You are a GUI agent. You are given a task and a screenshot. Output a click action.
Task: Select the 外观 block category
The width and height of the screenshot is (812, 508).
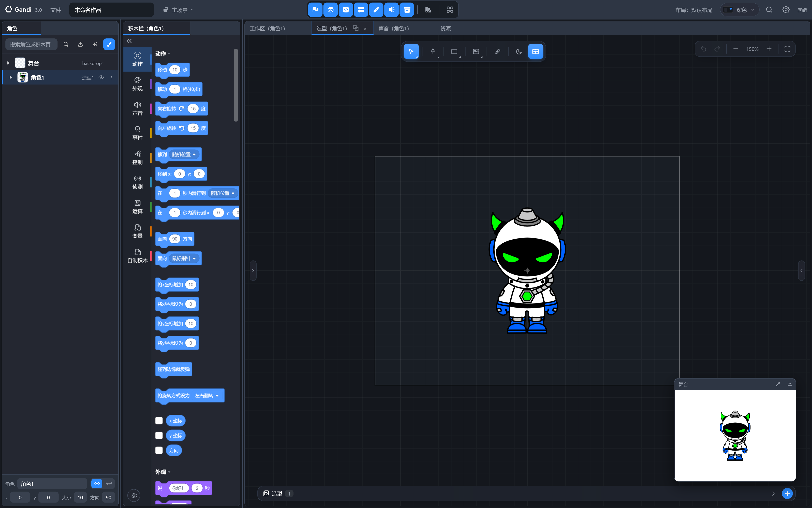pyautogui.click(x=137, y=84)
